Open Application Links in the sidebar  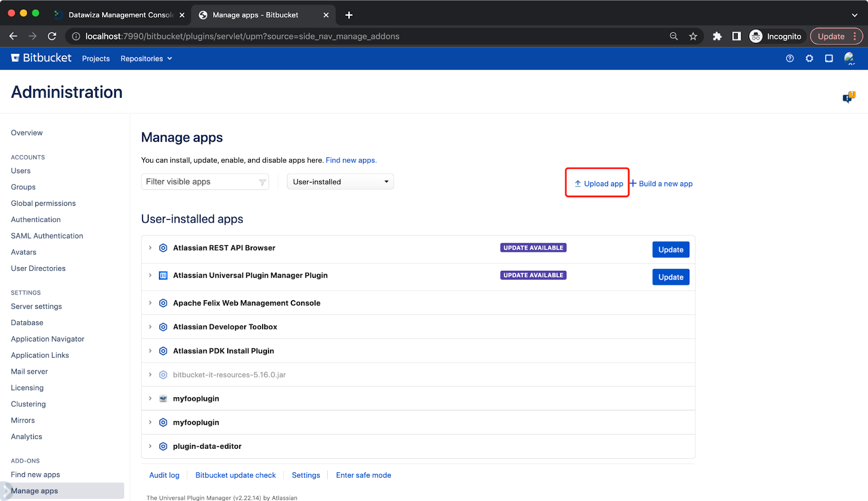40,356
